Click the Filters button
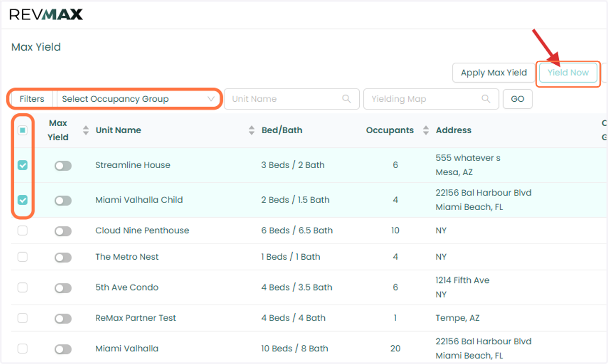Viewport: 608px width, 364px height. 32,99
